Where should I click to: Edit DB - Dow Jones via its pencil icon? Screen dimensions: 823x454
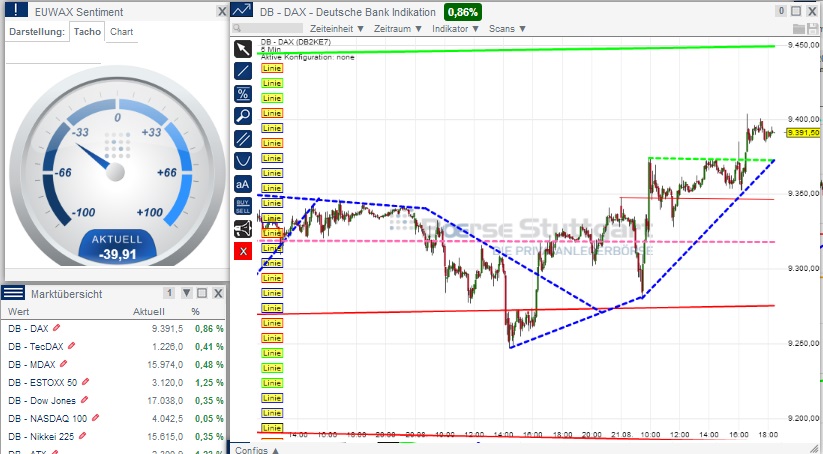coord(85,400)
